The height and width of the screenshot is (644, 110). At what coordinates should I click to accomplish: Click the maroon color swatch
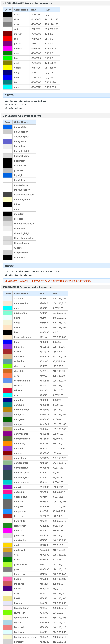8,34
